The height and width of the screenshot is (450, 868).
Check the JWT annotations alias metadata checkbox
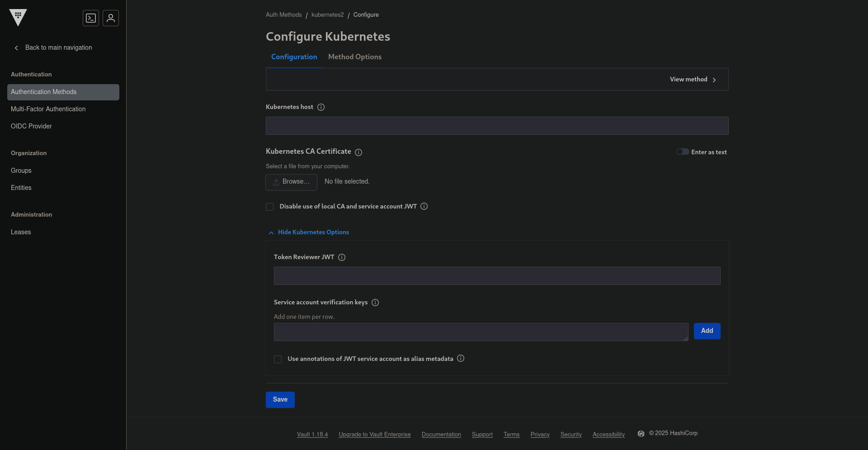pos(278,359)
